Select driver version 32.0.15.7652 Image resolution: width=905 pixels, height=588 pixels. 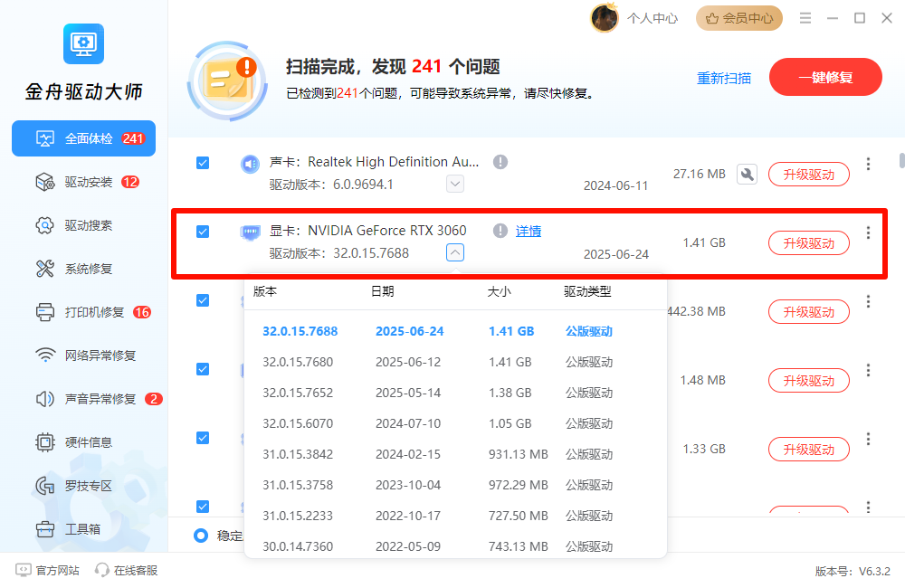pos(455,393)
